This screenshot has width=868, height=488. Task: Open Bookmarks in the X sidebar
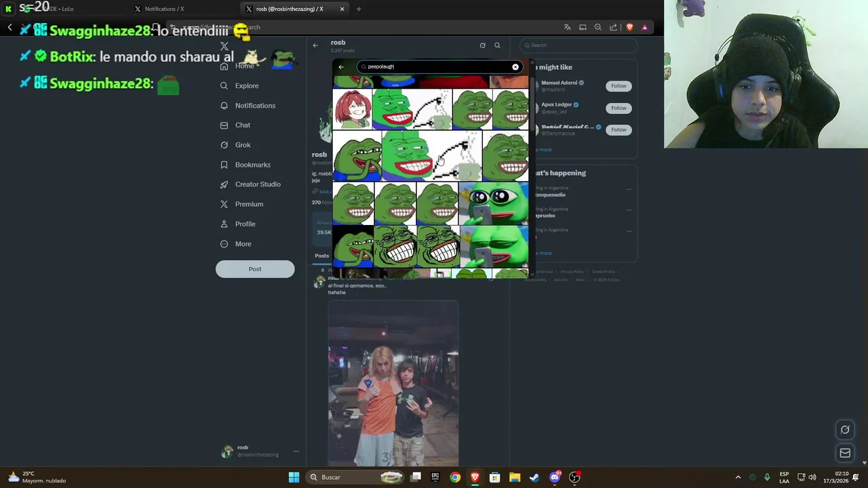pyautogui.click(x=245, y=165)
